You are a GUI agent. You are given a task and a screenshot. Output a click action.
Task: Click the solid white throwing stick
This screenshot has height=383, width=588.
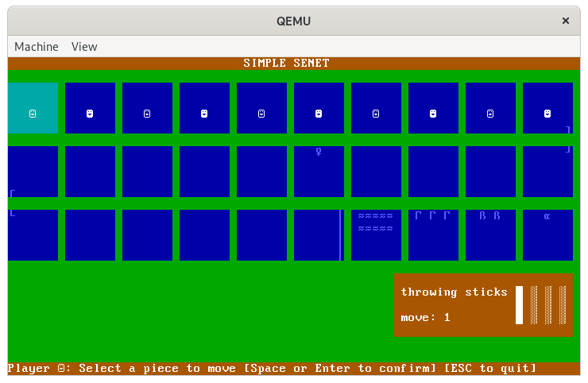[x=520, y=305]
